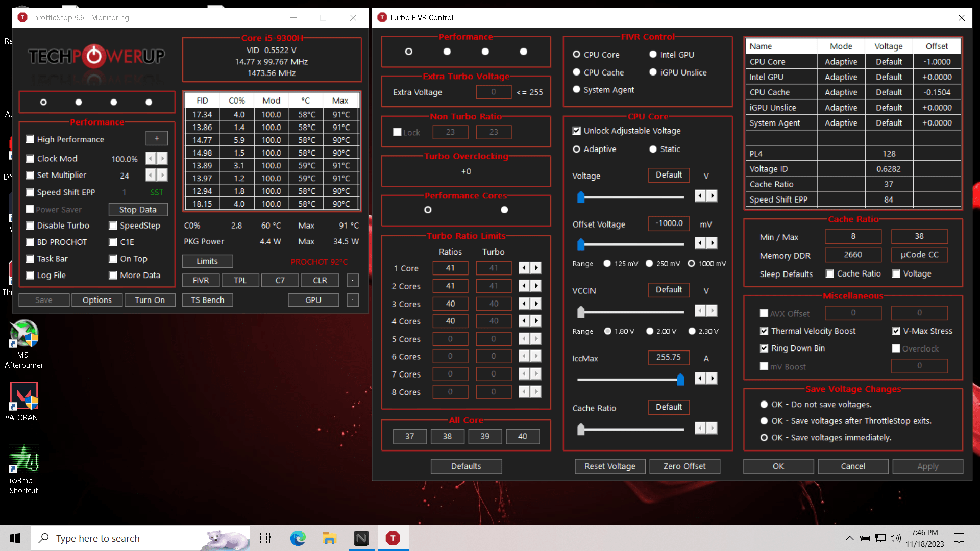Click the ThrottleStop taskbar icon

pos(393,538)
